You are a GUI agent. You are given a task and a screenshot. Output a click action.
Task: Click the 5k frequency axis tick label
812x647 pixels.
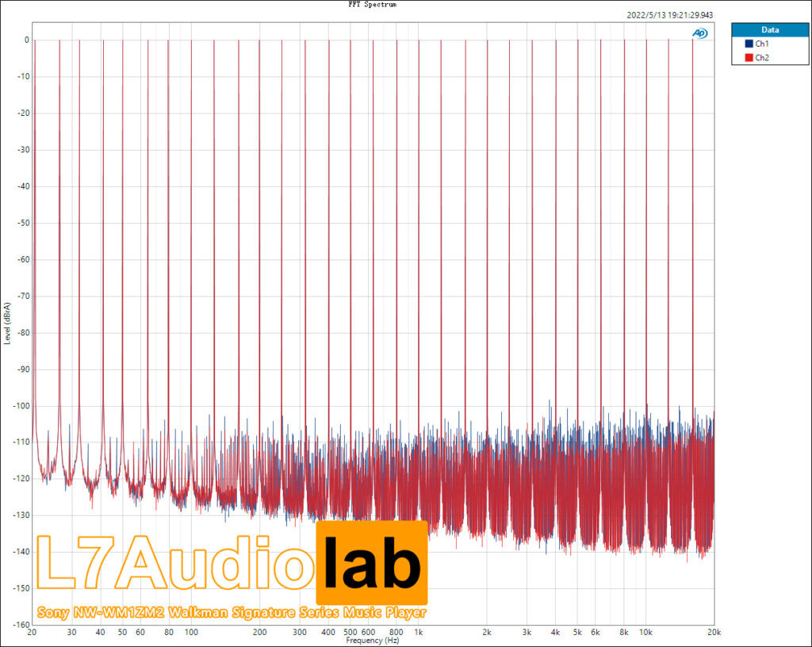577,632
